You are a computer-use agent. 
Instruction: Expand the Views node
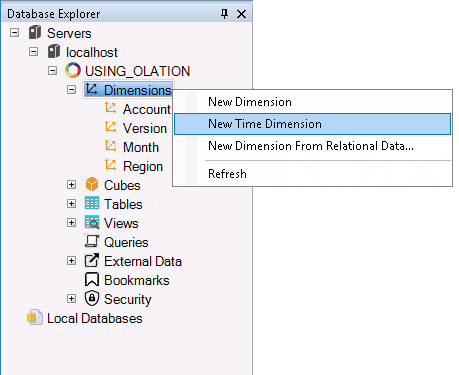pos(71,223)
